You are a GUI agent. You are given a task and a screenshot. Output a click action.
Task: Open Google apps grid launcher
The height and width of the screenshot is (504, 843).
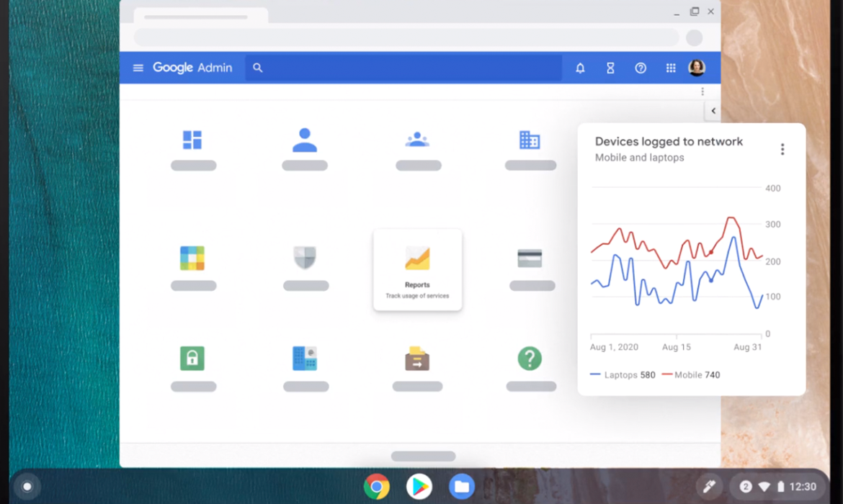[x=670, y=68]
